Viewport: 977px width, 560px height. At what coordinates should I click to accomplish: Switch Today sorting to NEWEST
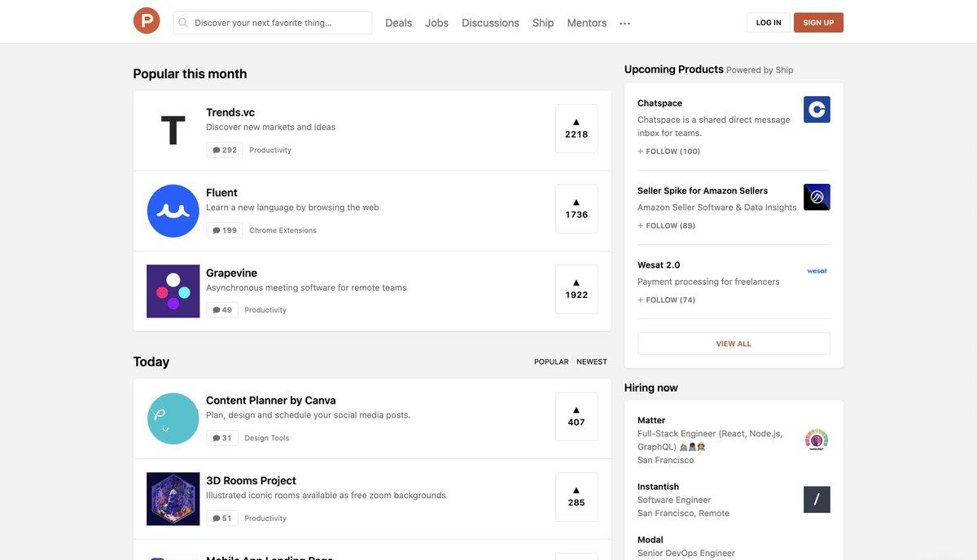point(591,361)
